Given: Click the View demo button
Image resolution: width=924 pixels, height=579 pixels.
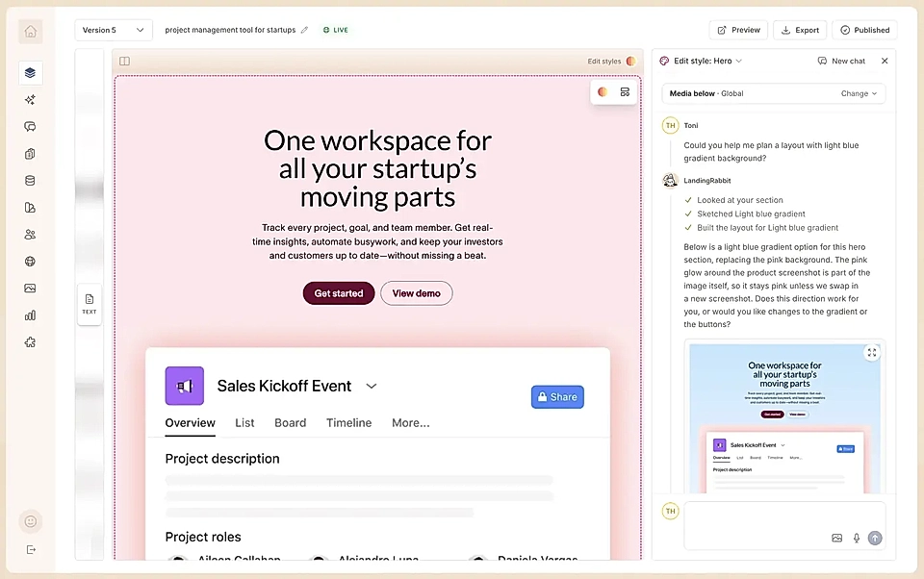Looking at the screenshot, I should [416, 293].
